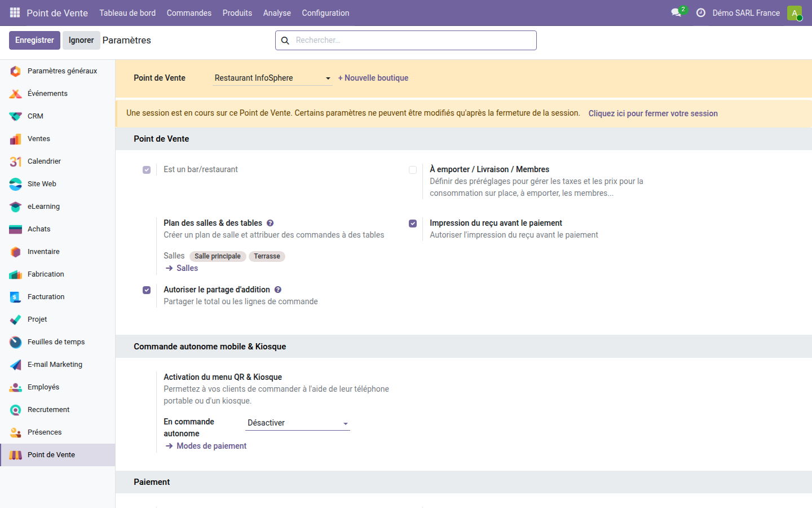This screenshot has width=812, height=508.
Task: Click the Paramètres breadcrumb title
Action: [x=127, y=40]
